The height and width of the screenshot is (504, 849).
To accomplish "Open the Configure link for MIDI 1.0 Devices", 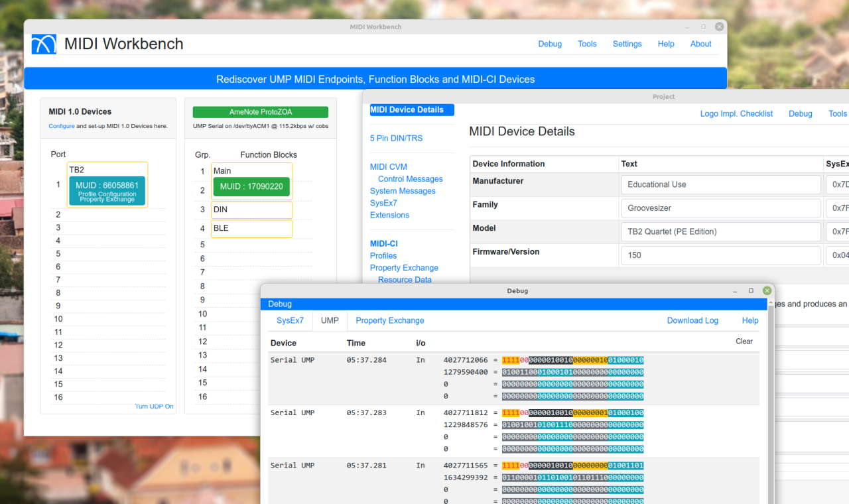I will click(61, 125).
